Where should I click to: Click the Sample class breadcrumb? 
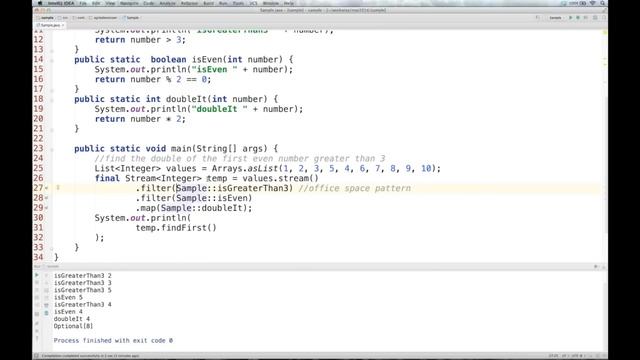point(131,18)
